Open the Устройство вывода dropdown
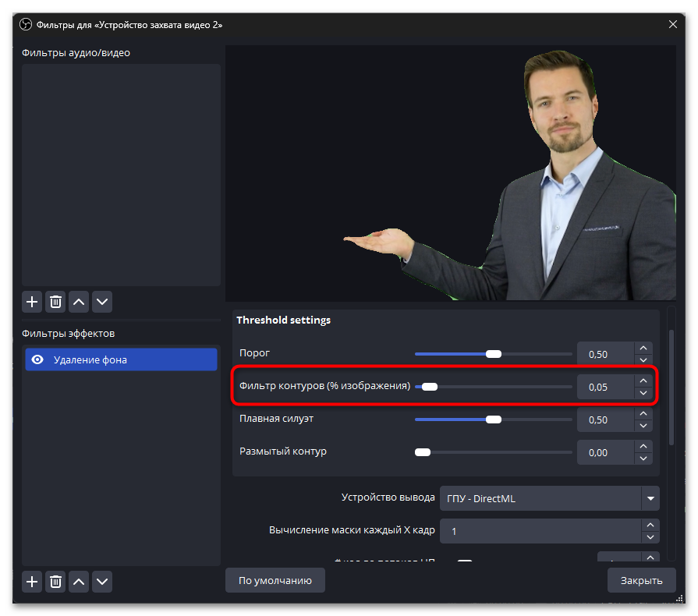Screen dimensions: 698x616 click(549, 498)
